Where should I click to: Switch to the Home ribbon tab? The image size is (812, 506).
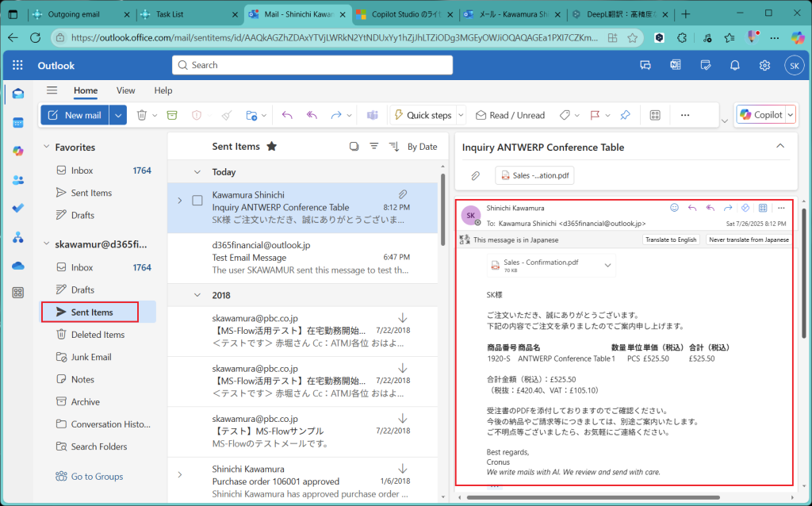pos(86,90)
